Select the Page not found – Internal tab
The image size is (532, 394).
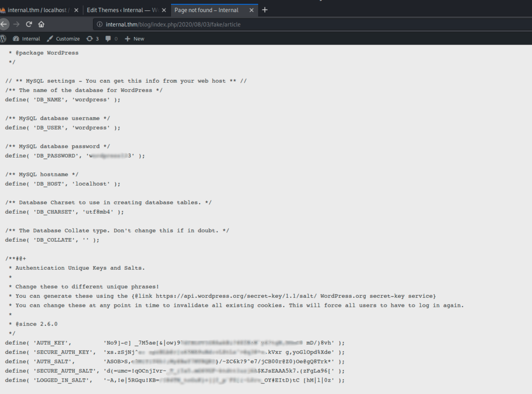pos(214,10)
